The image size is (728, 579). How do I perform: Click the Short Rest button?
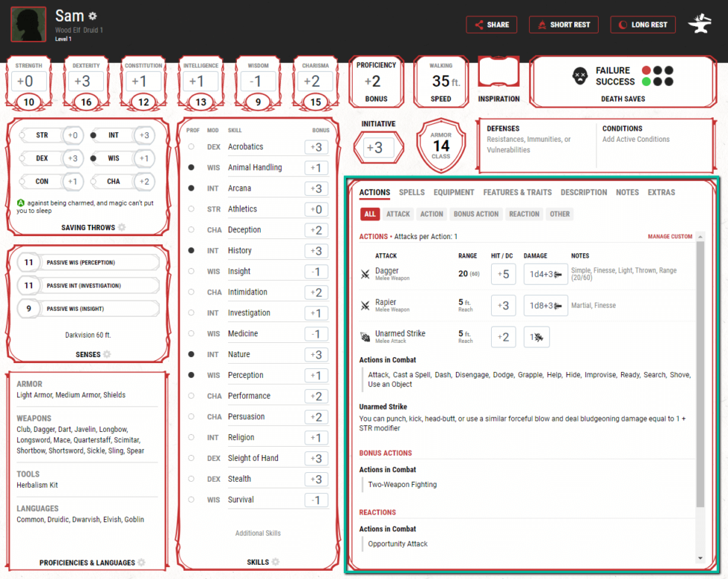(x=563, y=24)
